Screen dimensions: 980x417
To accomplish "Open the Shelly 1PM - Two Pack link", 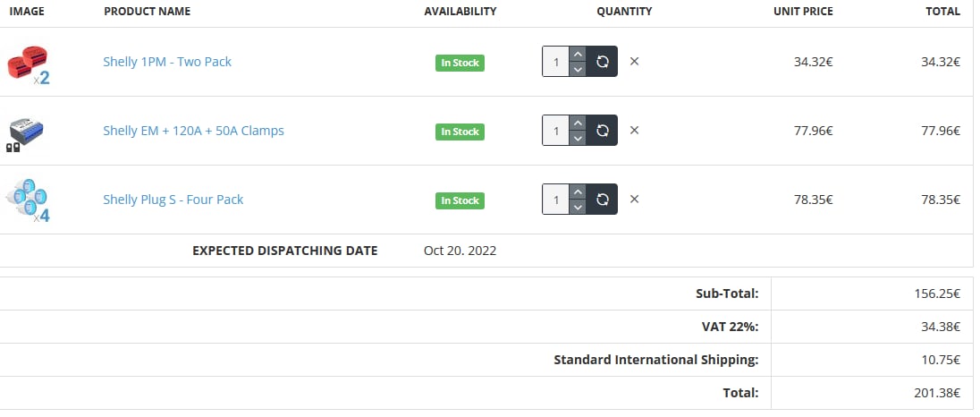I will [x=167, y=62].
